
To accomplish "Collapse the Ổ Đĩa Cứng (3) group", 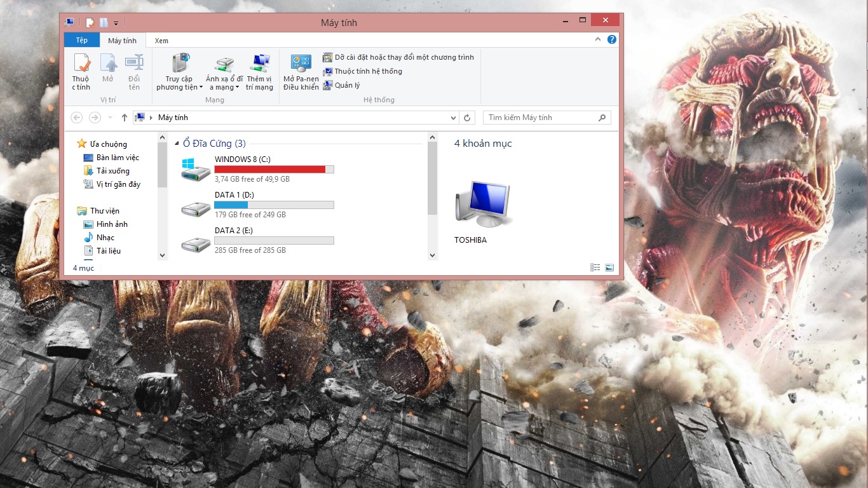I will pos(177,144).
